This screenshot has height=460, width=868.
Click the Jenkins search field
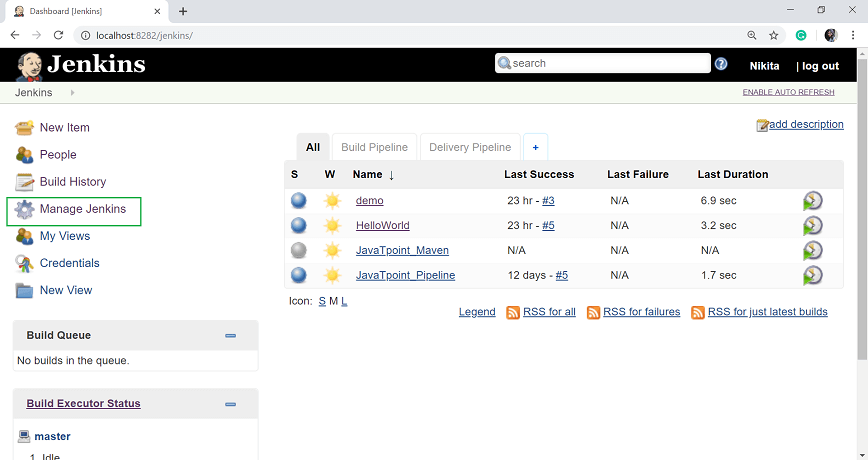coord(602,63)
